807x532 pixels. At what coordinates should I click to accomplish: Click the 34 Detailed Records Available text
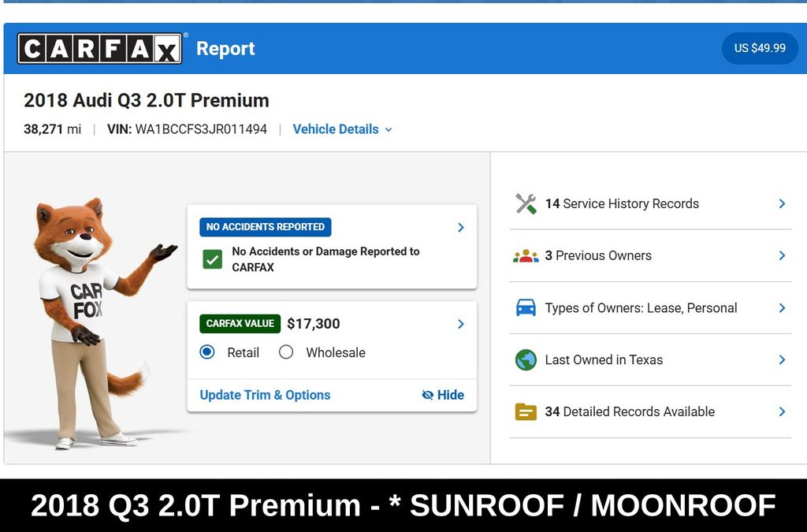tap(630, 411)
